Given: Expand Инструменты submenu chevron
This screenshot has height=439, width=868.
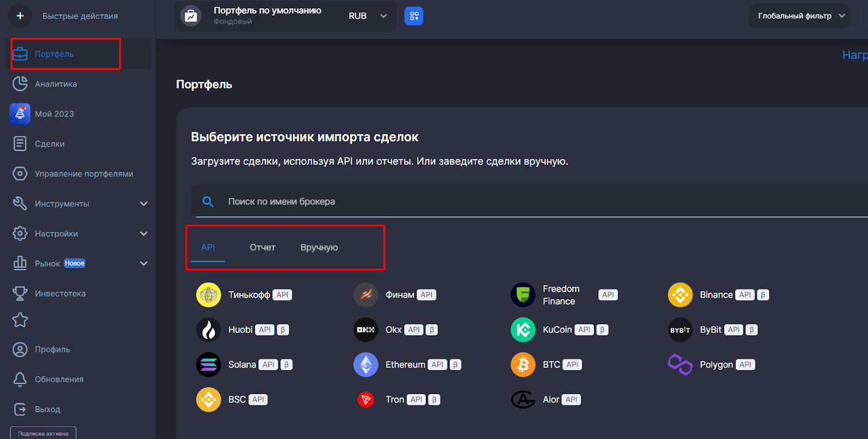Looking at the screenshot, I should click(144, 204).
